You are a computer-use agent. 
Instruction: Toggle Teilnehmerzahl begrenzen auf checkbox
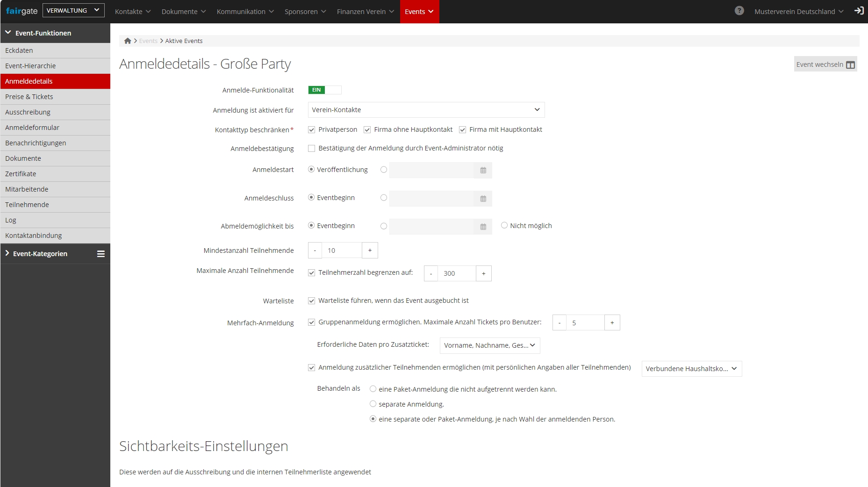click(x=312, y=272)
